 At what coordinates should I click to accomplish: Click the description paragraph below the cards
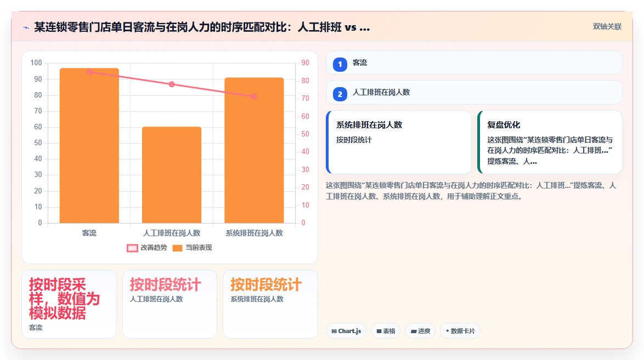tap(471, 191)
